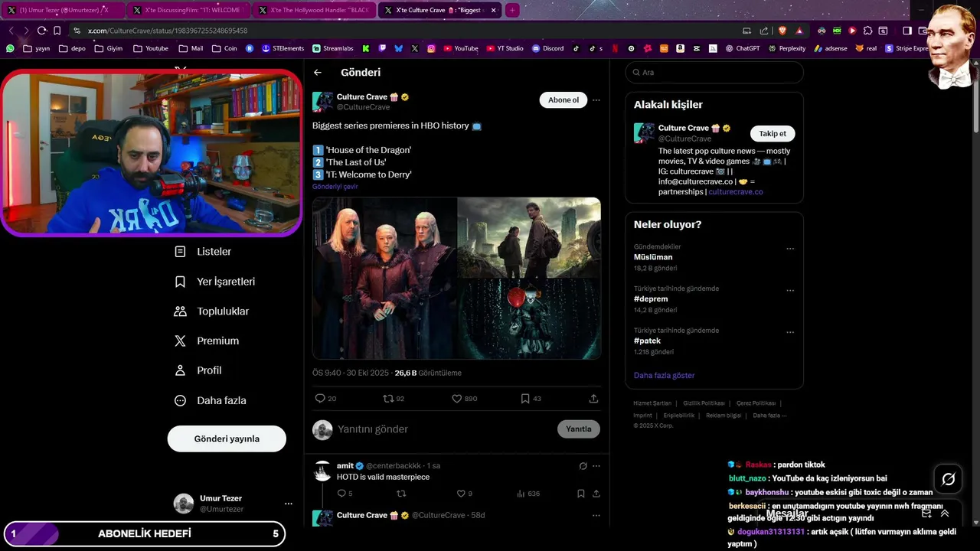This screenshot has height=551, width=980.
Task: Switch to The Hollywood Handle tab
Action: (x=314, y=10)
